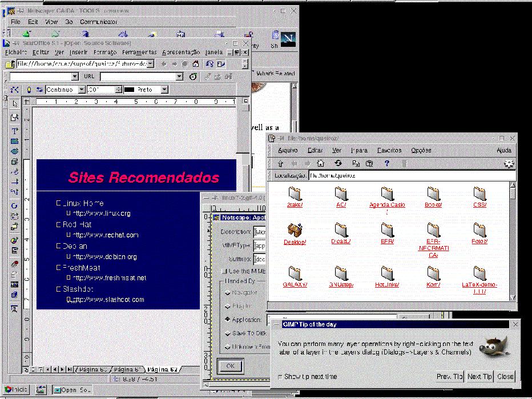Click the blue question mark help icon
Viewport: 532px width, 399px height.
pyautogui.click(x=387, y=163)
